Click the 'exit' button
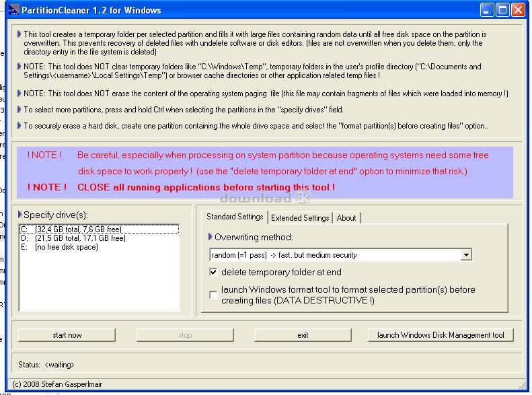This screenshot has height=395, width=532. 303,335
